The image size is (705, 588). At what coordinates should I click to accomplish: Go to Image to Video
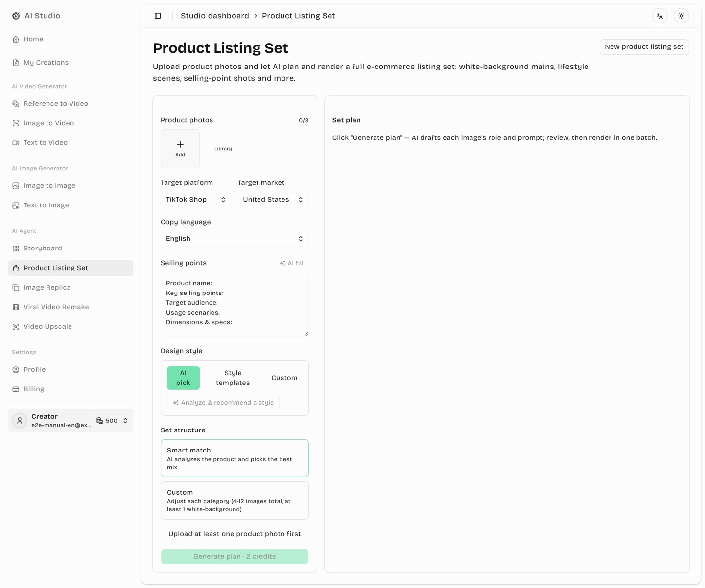click(70, 123)
